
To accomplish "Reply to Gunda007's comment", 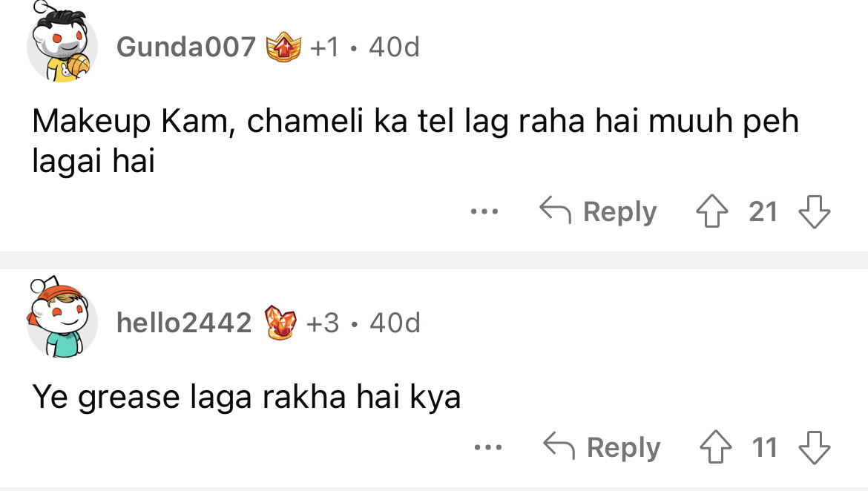I will point(598,212).
